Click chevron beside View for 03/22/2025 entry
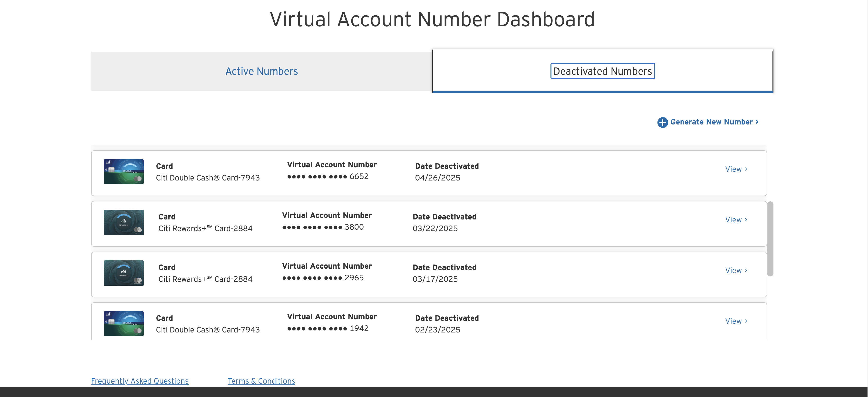Image resolution: width=868 pixels, height=397 pixels. pyautogui.click(x=746, y=219)
